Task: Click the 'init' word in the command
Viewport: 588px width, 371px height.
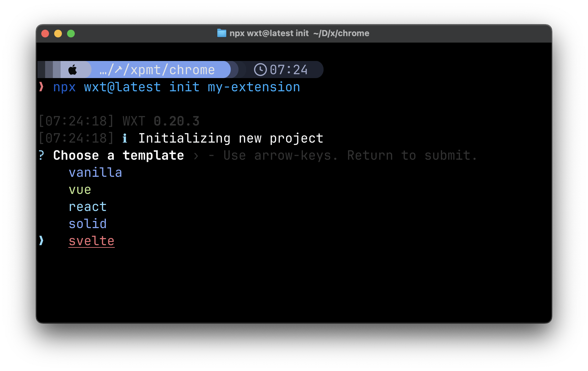Action: pyautogui.click(x=184, y=87)
